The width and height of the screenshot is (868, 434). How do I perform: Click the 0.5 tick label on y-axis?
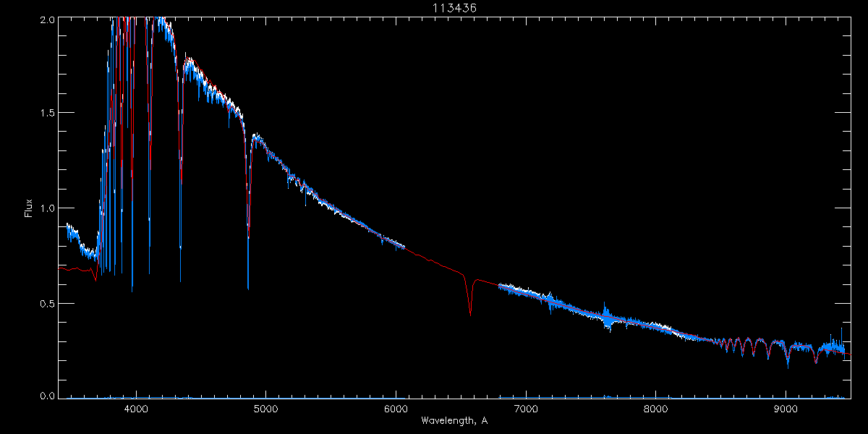(x=47, y=304)
